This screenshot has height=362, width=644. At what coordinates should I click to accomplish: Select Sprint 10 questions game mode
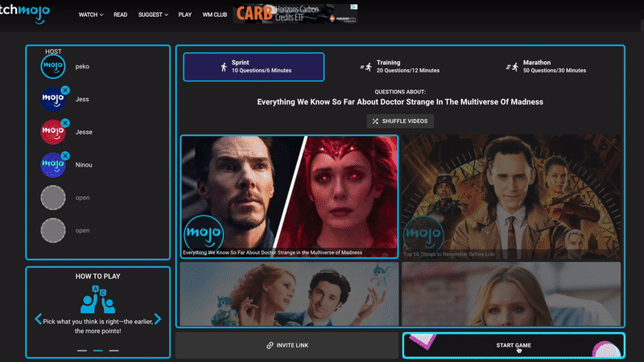[x=254, y=67]
